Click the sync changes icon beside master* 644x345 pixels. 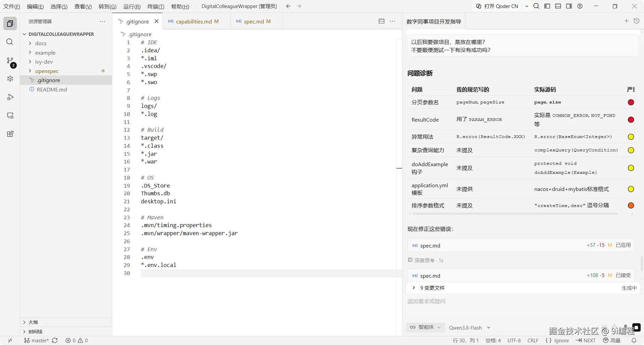pyautogui.click(x=55, y=340)
